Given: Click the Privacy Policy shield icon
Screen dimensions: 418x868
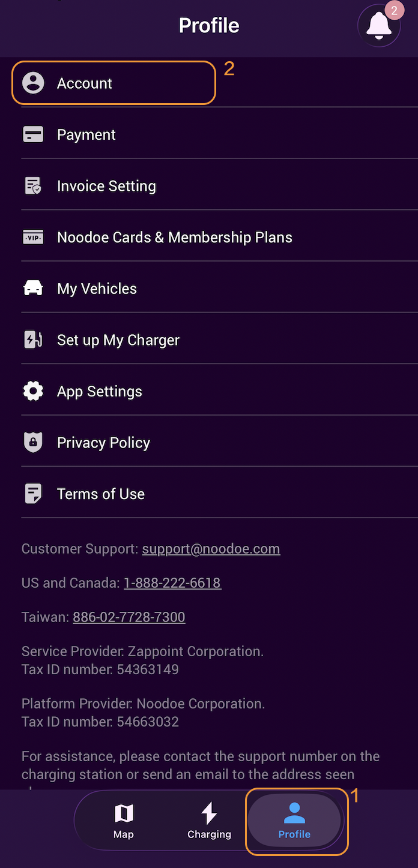Looking at the screenshot, I should [33, 443].
